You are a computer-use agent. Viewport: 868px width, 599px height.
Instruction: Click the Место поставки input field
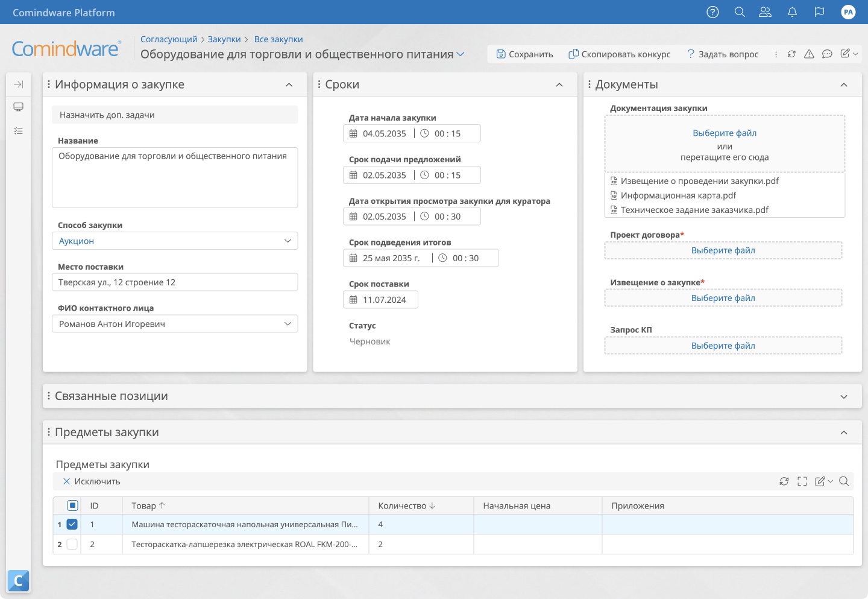[175, 282]
